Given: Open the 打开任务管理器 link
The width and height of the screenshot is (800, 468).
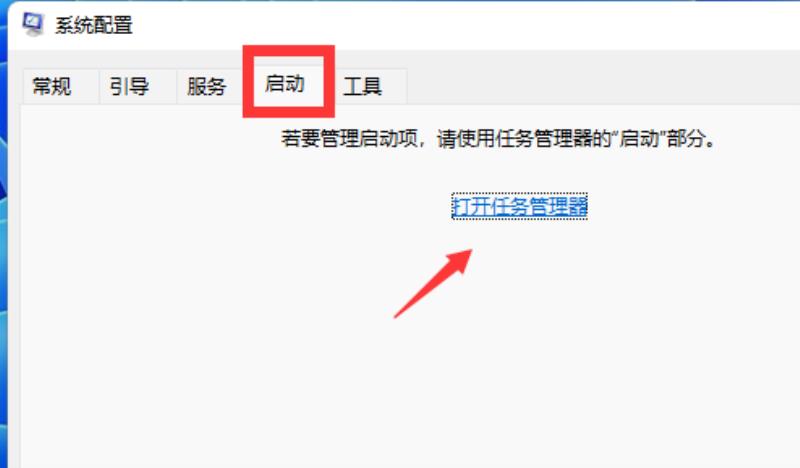Looking at the screenshot, I should tap(520, 206).
